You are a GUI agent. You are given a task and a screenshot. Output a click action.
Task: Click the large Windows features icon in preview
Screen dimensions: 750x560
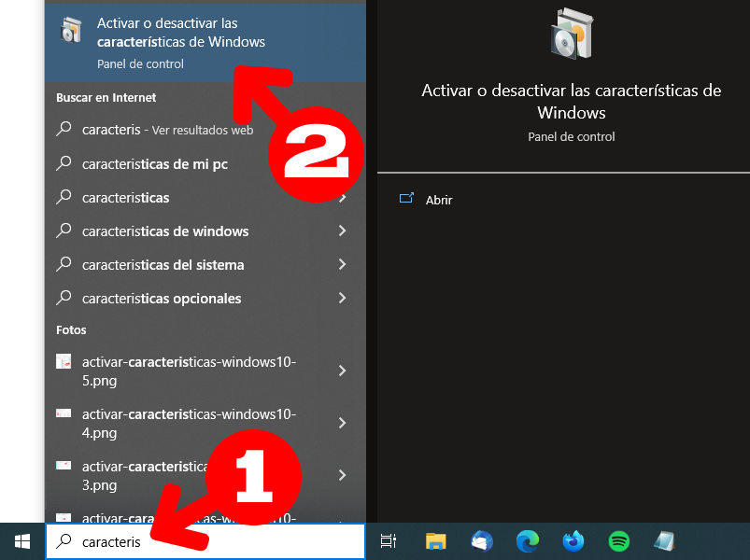click(572, 34)
